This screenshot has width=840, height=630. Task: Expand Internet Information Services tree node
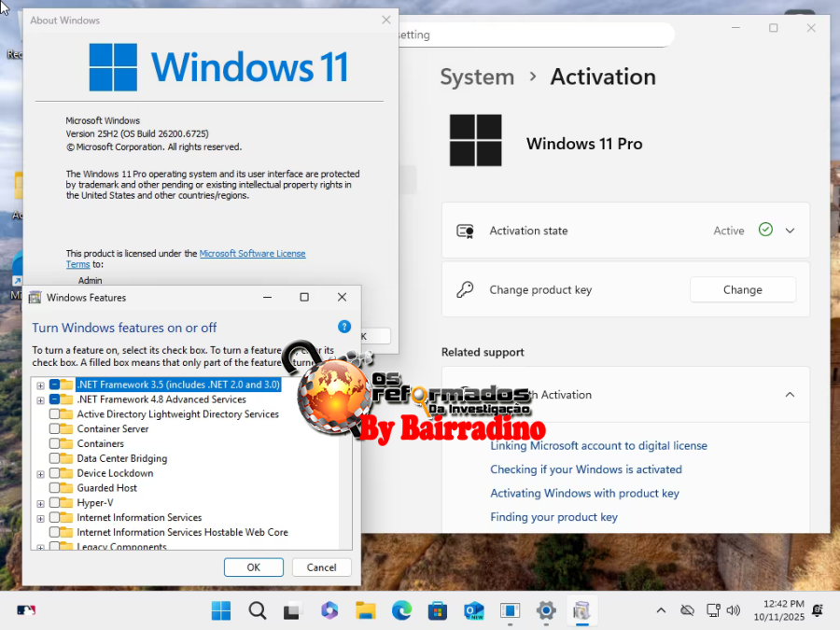(40, 518)
